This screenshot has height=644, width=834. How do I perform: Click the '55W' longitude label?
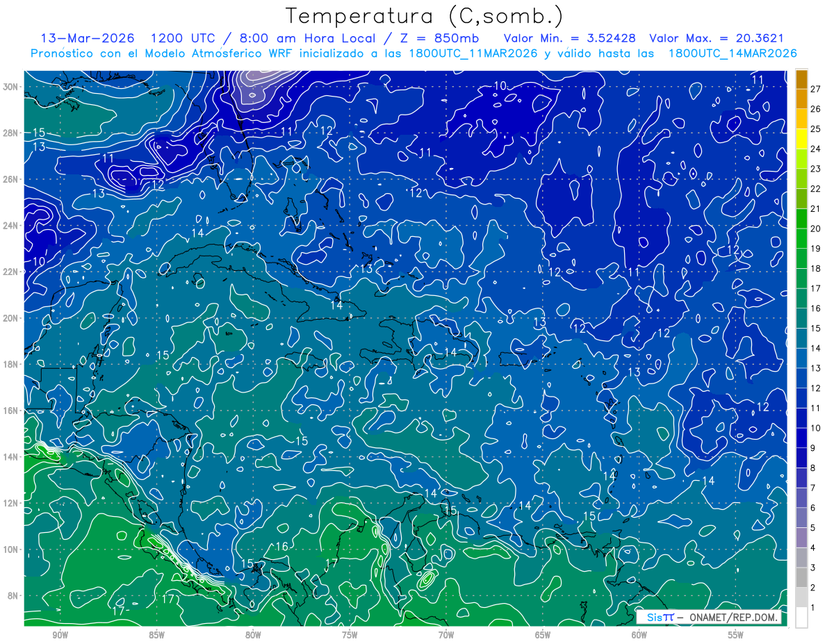(x=736, y=635)
